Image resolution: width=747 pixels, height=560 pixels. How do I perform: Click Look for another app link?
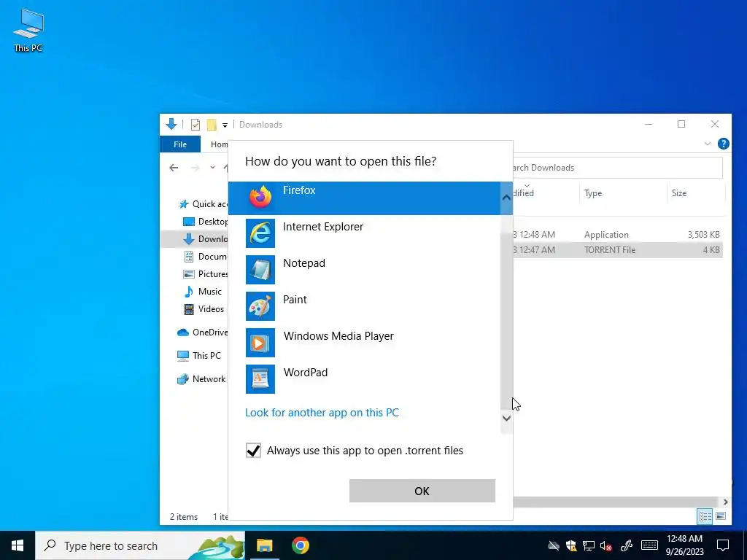pos(322,413)
